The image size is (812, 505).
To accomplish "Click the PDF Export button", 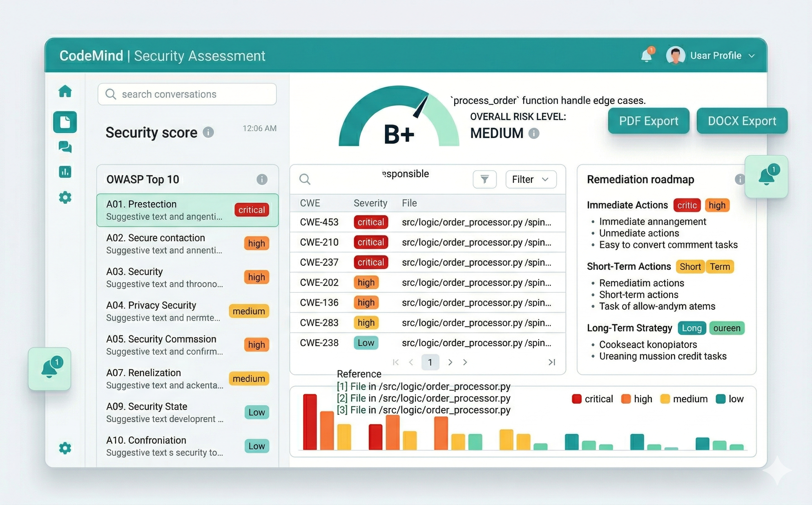I will pyautogui.click(x=648, y=121).
